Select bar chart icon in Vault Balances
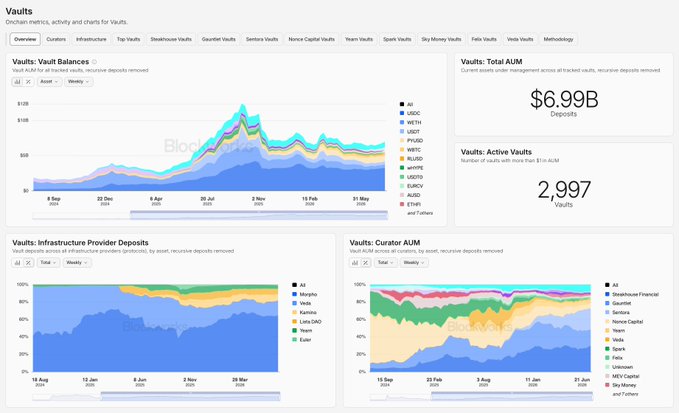 tap(17, 81)
